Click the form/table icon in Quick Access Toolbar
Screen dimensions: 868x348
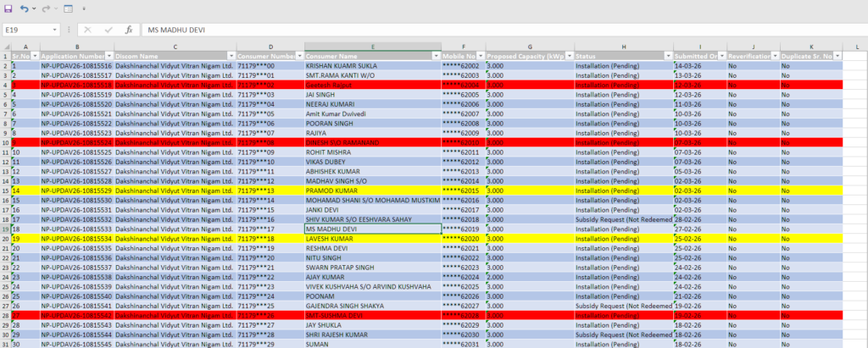pos(68,8)
